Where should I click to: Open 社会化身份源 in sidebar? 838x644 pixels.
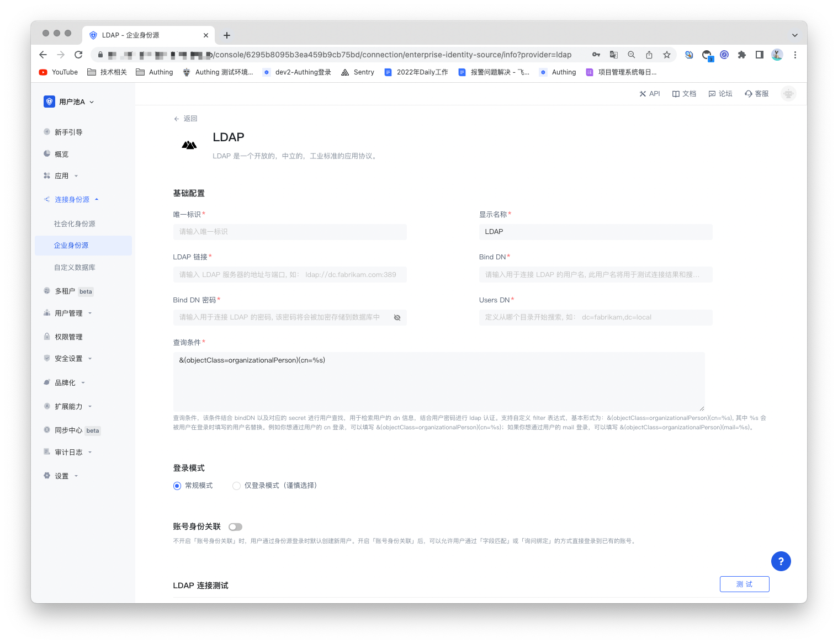[75, 223]
